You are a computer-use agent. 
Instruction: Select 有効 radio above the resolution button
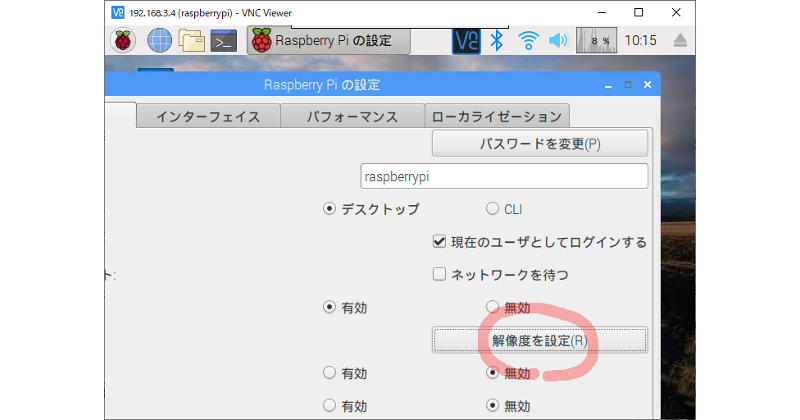330,307
